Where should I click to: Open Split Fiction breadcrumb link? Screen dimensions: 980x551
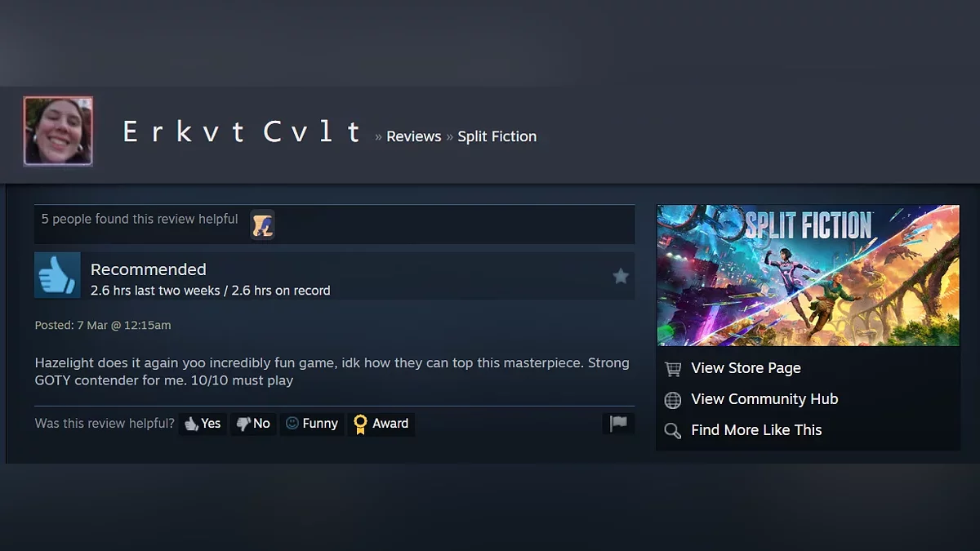497,136
